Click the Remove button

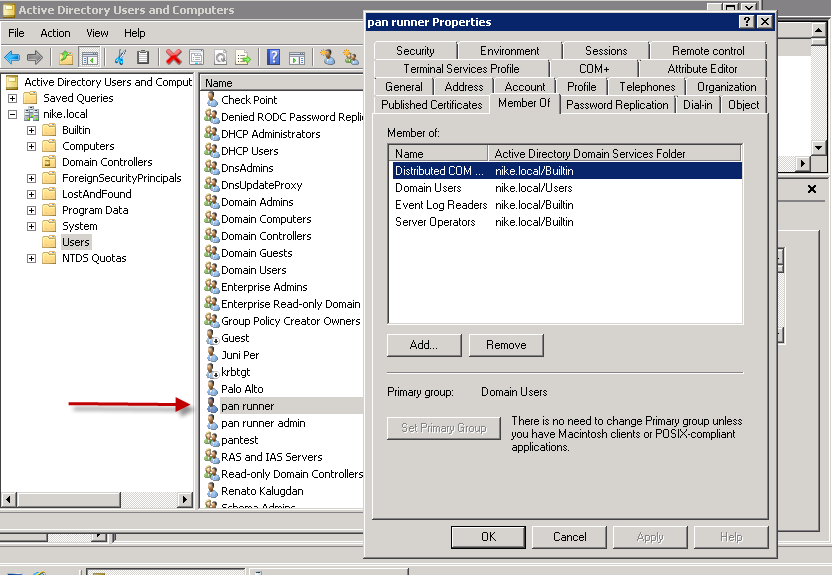tap(505, 345)
